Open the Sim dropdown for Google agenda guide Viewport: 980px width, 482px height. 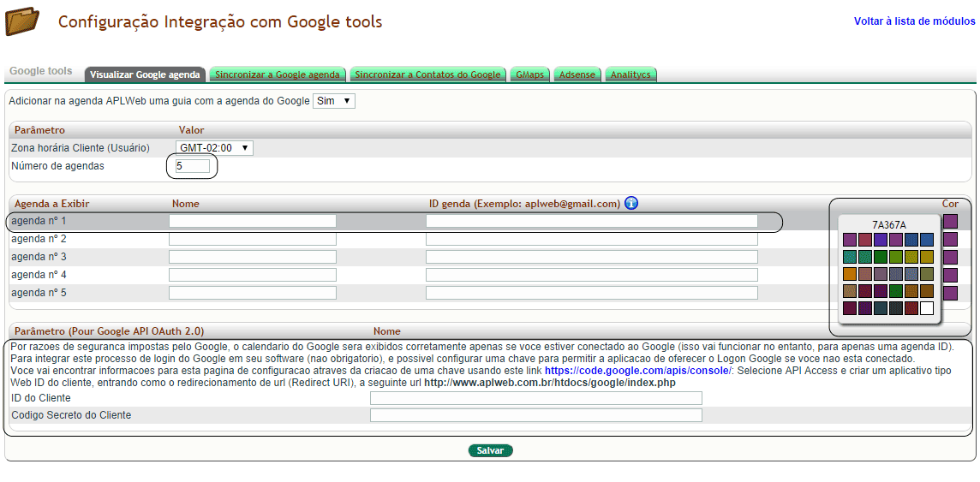pyautogui.click(x=334, y=100)
